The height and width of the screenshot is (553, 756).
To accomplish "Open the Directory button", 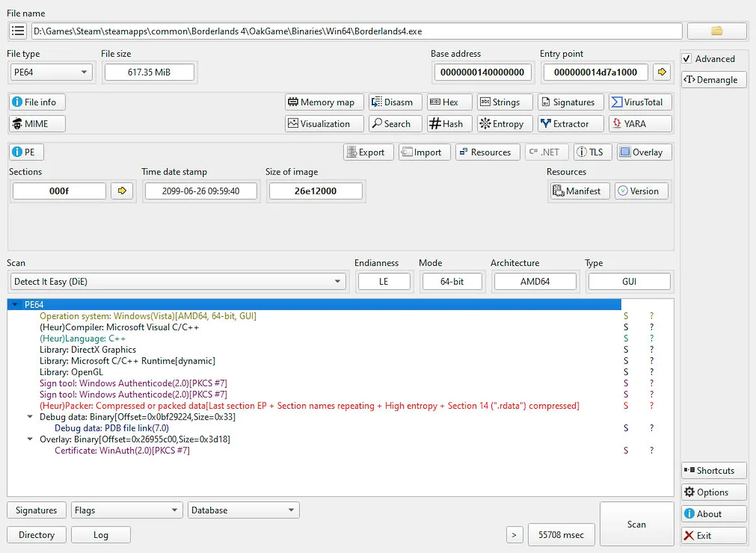I will [x=37, y=535].
